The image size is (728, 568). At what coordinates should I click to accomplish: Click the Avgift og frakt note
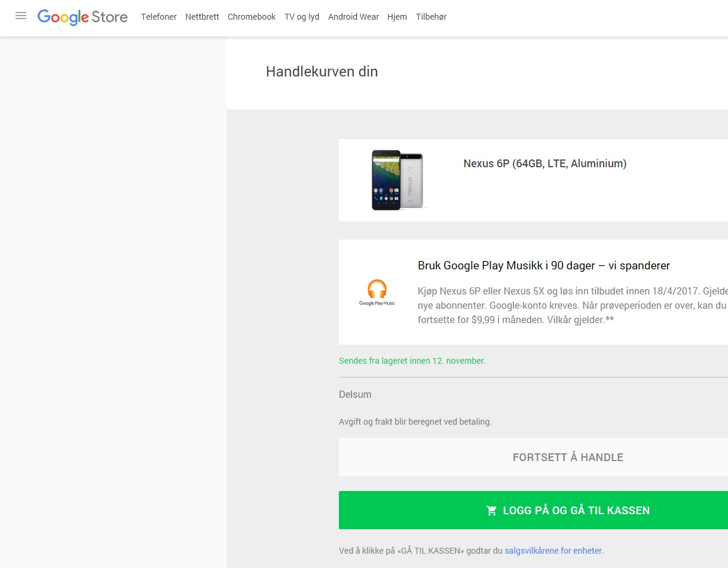415,422
